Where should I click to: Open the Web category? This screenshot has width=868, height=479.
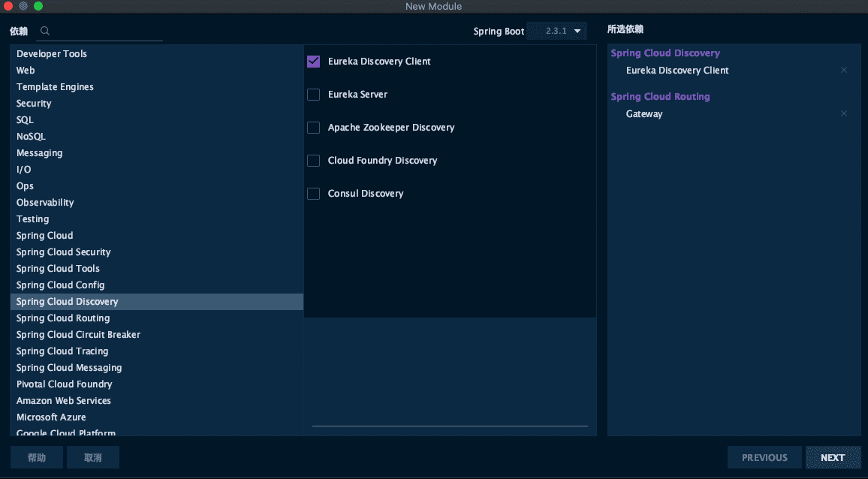tap(157, 71)
